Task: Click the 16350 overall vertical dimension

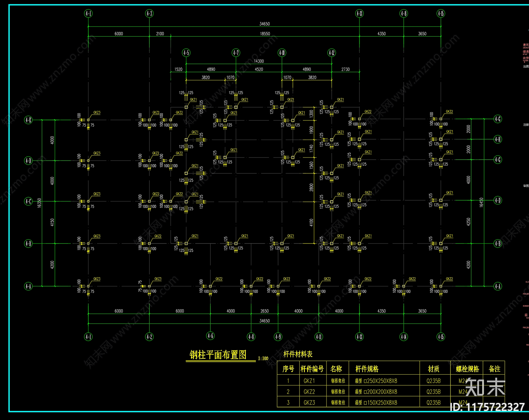Action: tap(39, 203)
